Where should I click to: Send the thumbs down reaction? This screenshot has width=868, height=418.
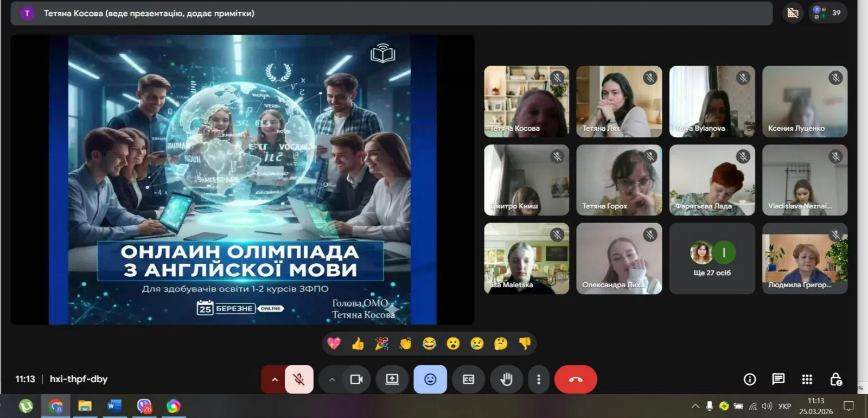[x=525, y=344]
